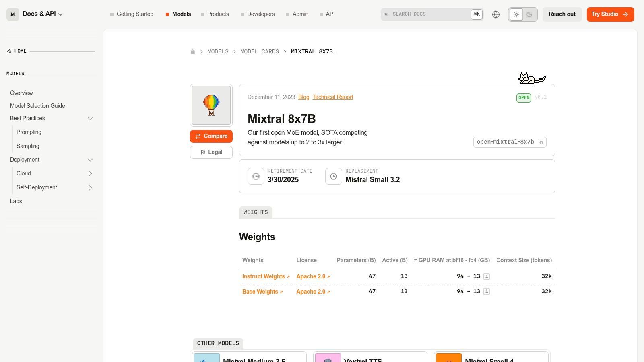Click info icon in Instruct Weights row

[x=487, y=276]
